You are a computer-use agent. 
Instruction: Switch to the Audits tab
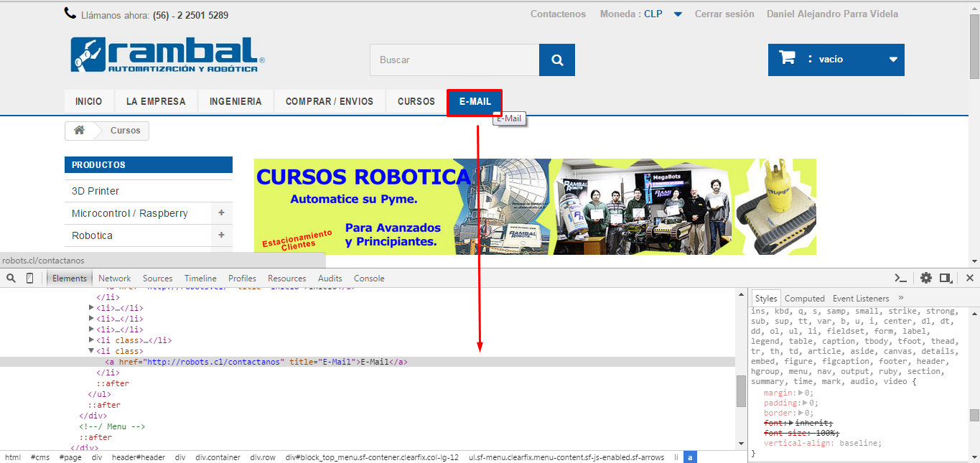click(x=330, y=279)
